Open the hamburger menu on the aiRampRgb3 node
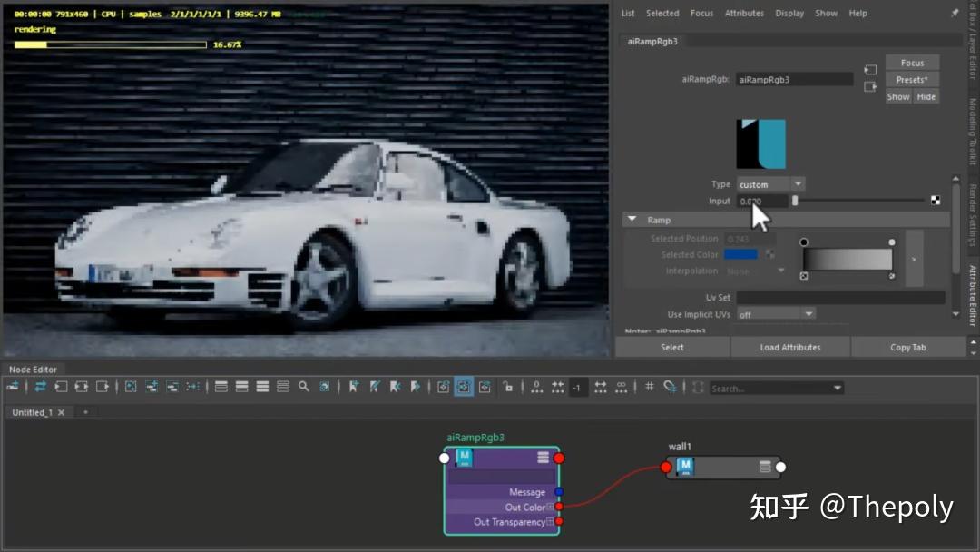This screenshot has height=552, width=980. (x=542, y=458)
